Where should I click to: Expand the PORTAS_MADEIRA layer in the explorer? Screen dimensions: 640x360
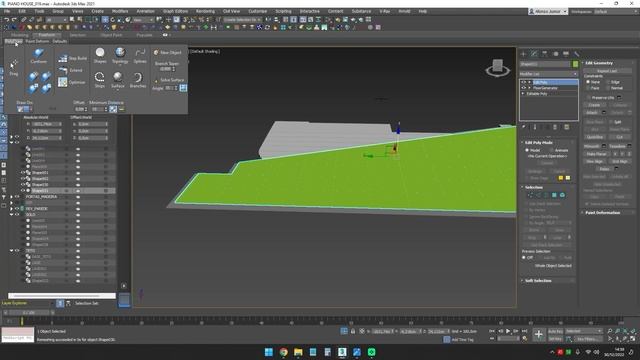coord(11,197)
